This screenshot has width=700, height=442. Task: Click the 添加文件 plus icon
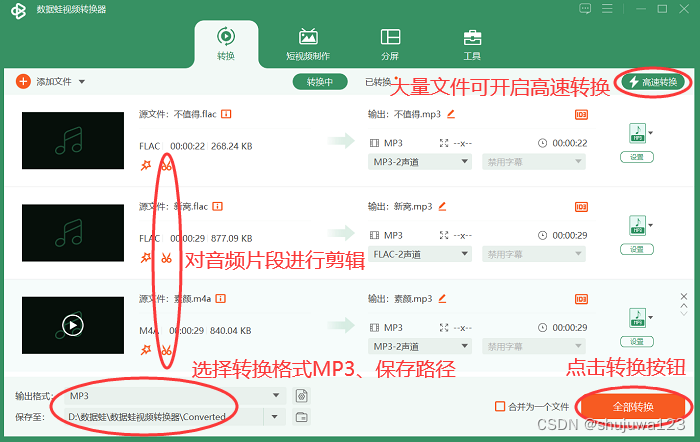[23, 82]
